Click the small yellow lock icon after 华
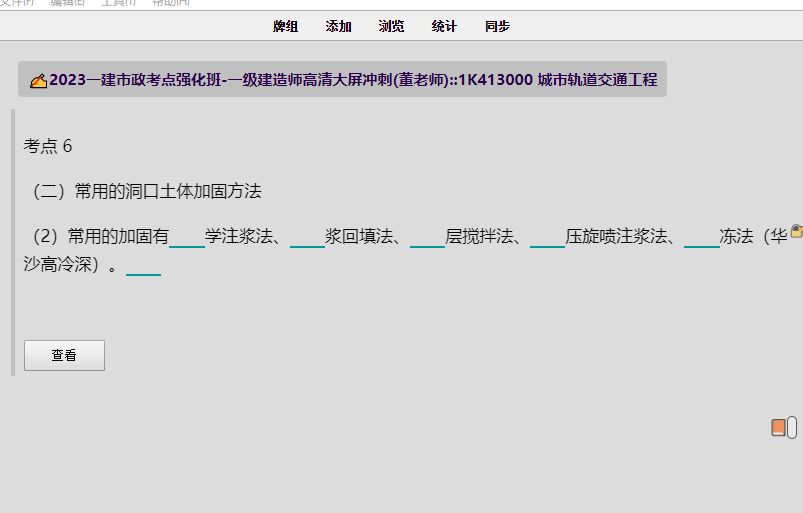 click(x=796, y=231)
